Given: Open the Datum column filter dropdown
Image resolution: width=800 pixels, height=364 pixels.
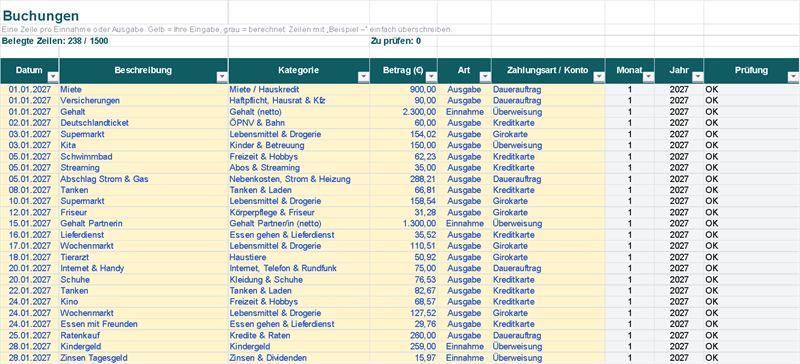Looking at the screenshot, I should (x=53, y=77).
